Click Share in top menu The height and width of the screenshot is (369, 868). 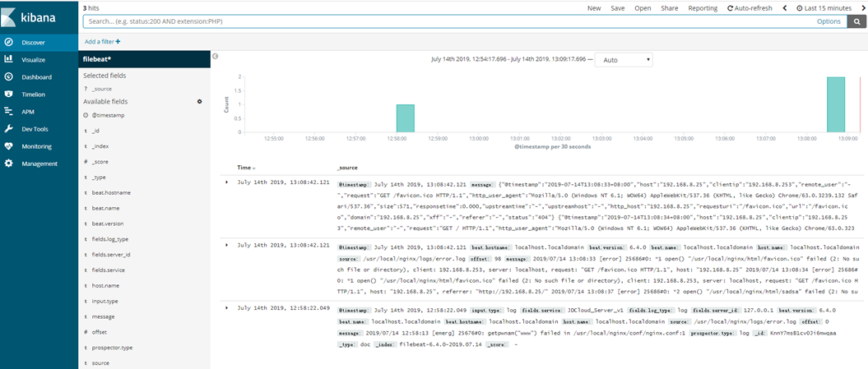tap(669, 8)
